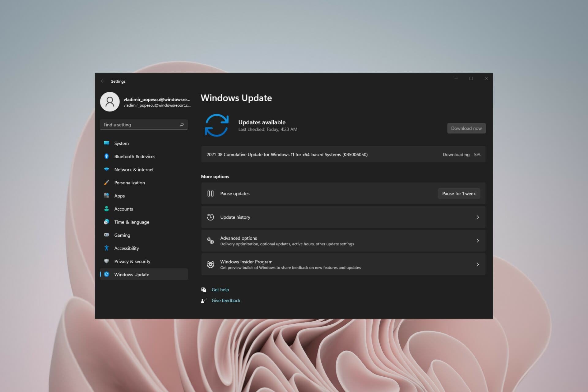Go to Network & internet
Screen dimensions: 588x392
[144, 170]
